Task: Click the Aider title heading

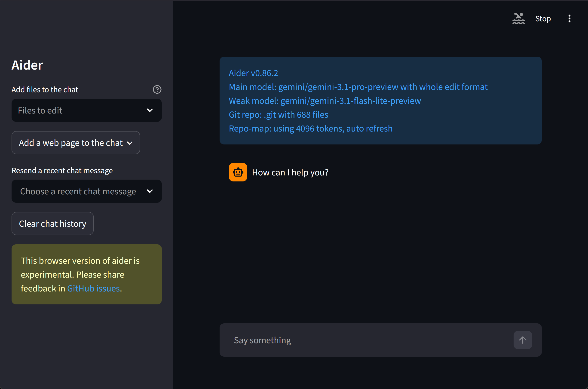Action: 27,65
